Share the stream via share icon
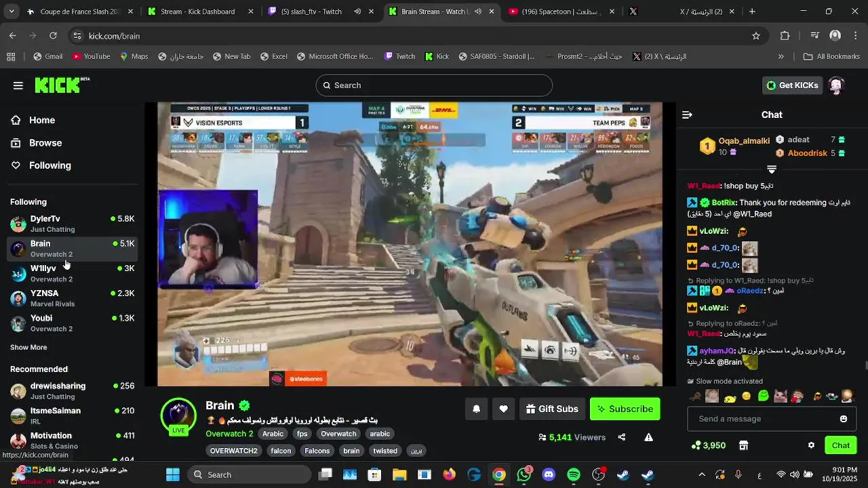 (x=622, y=437)
